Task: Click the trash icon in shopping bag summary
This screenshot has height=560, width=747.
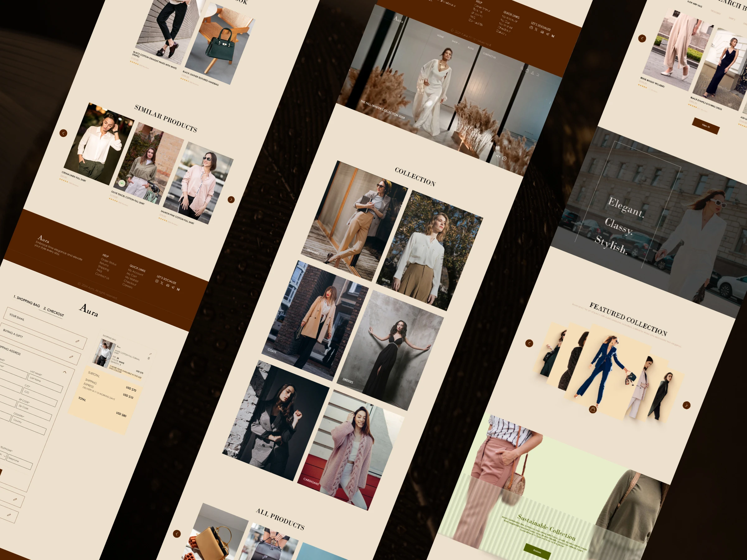Action: tap(148, 358)
